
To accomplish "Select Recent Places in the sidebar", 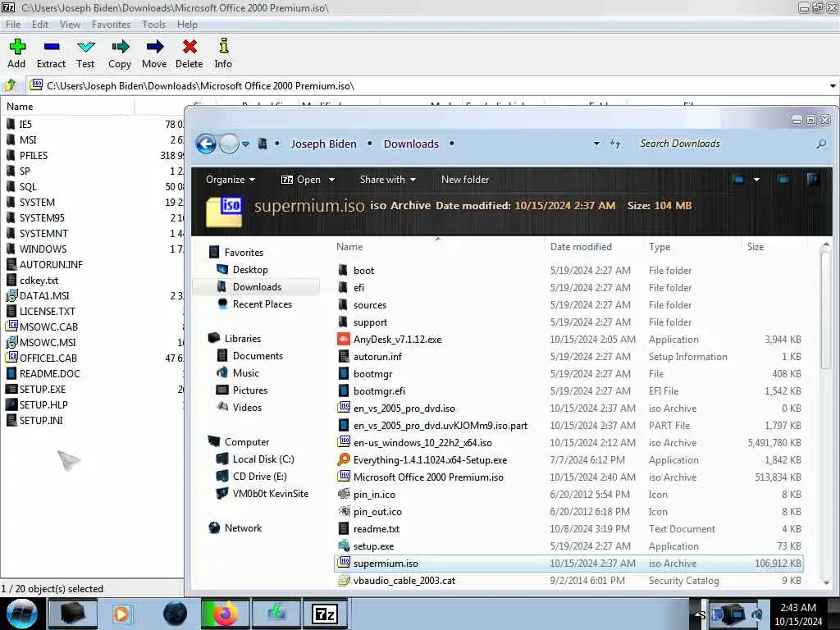I will (x=262, y=304).
